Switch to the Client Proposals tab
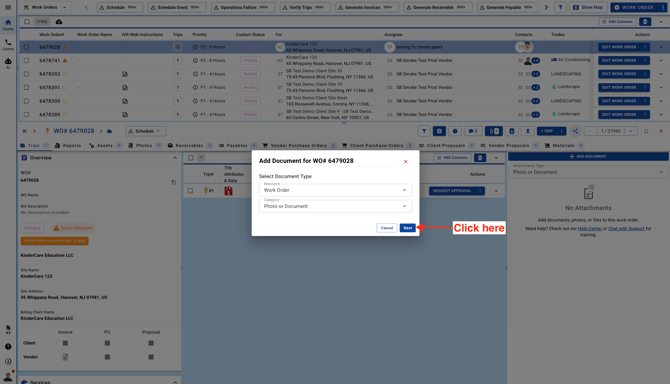 pyautogui.click(x=446, y=146)
